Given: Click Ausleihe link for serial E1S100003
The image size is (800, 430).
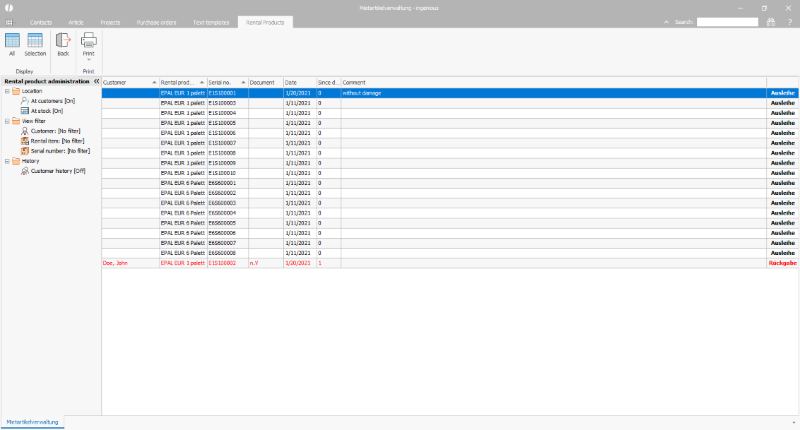Looking at the screenshot, I should [781, 103].
